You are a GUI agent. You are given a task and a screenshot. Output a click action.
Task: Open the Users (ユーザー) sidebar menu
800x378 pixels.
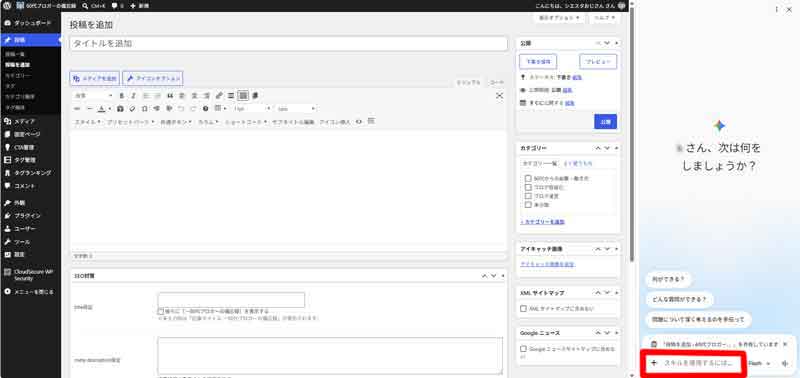point(31,229)
